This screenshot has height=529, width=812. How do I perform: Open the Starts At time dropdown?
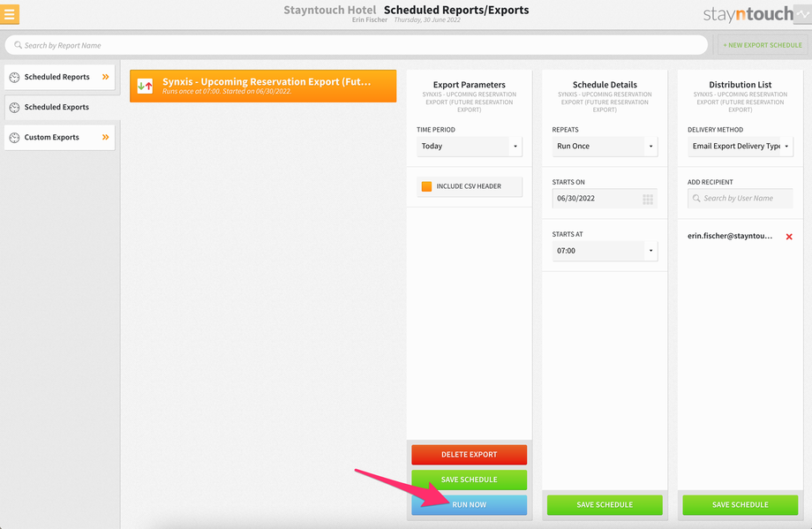pos(605,251)
